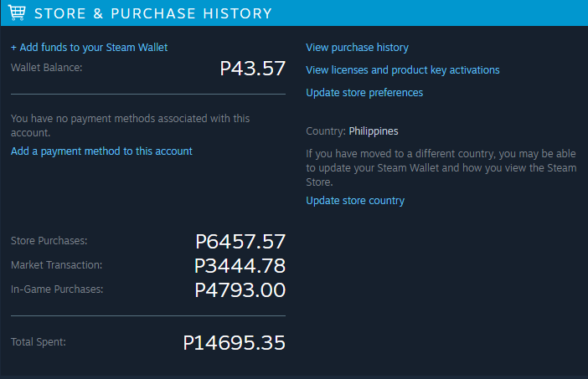
Task: Click the Market Transaction label
Action: [56, 265]
